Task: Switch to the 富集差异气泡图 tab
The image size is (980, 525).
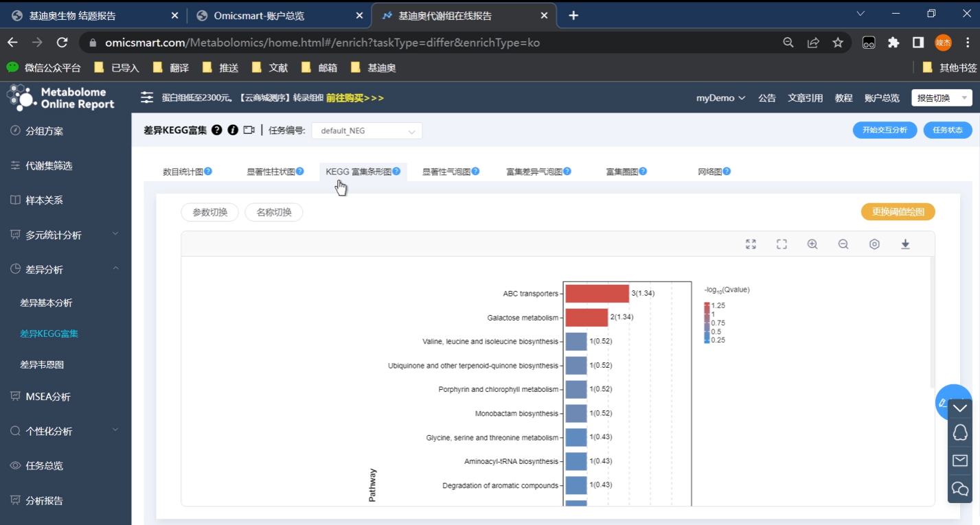Action: tap(534, 172)
